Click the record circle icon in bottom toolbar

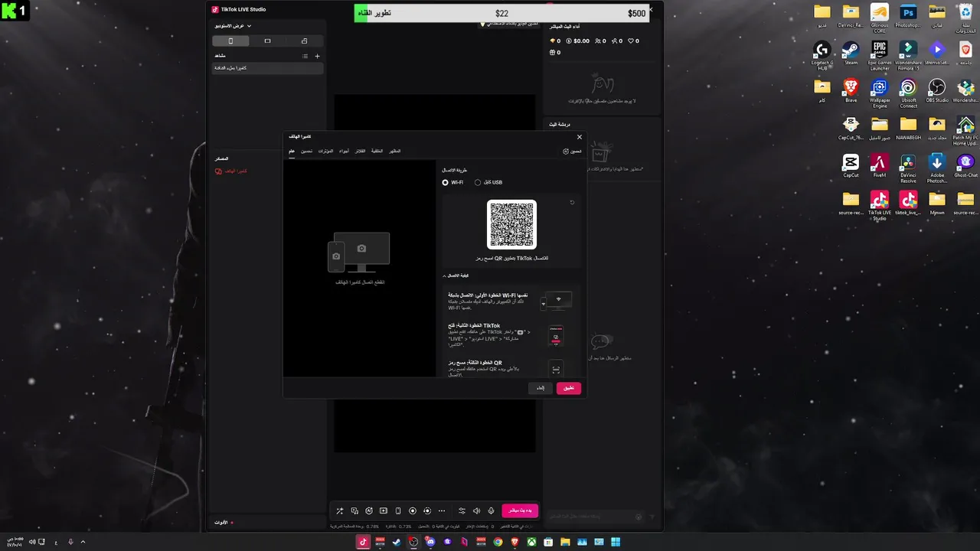coord(413,510)
